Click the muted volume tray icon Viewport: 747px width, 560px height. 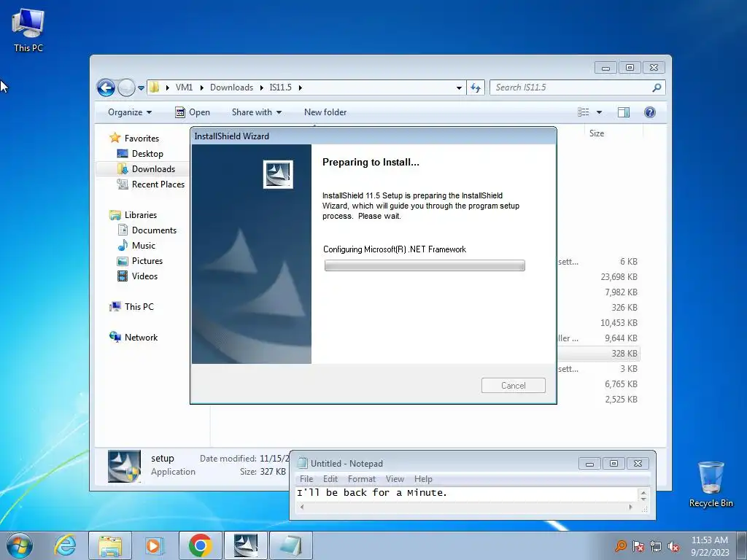pos(673,546)
